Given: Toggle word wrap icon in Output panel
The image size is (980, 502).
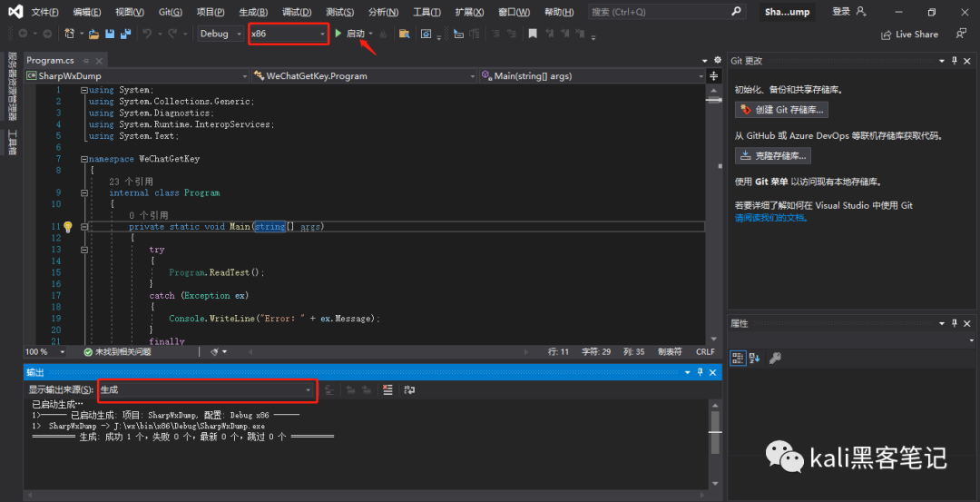Looking at the screenshot, I should pyautogui.click(x=409, y=389).
